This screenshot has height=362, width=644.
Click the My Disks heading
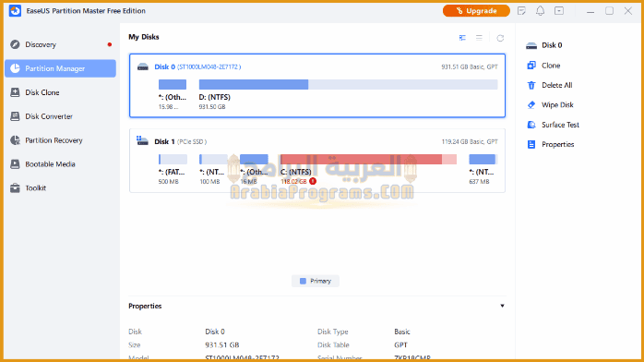[x=144, y=37]
